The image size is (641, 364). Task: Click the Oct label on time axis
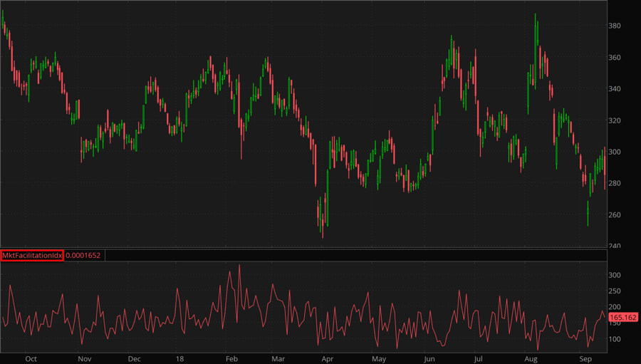click(31, 358)
